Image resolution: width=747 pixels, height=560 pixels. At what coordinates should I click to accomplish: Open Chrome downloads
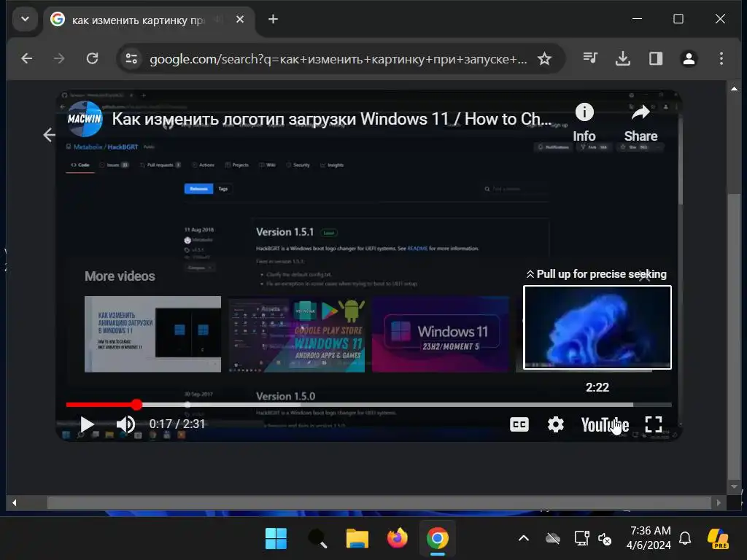click(x=623, y=58)
